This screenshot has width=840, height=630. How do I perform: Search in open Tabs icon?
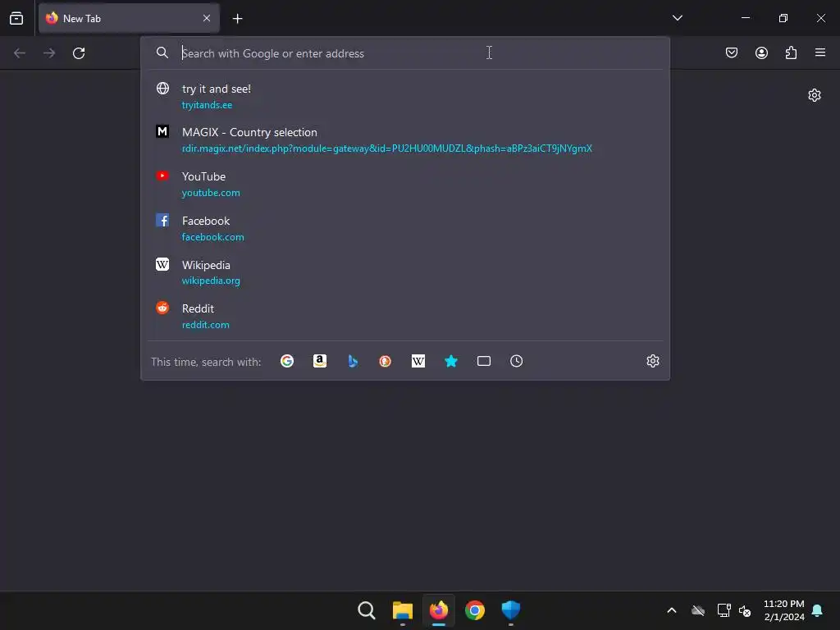(484, 361)
